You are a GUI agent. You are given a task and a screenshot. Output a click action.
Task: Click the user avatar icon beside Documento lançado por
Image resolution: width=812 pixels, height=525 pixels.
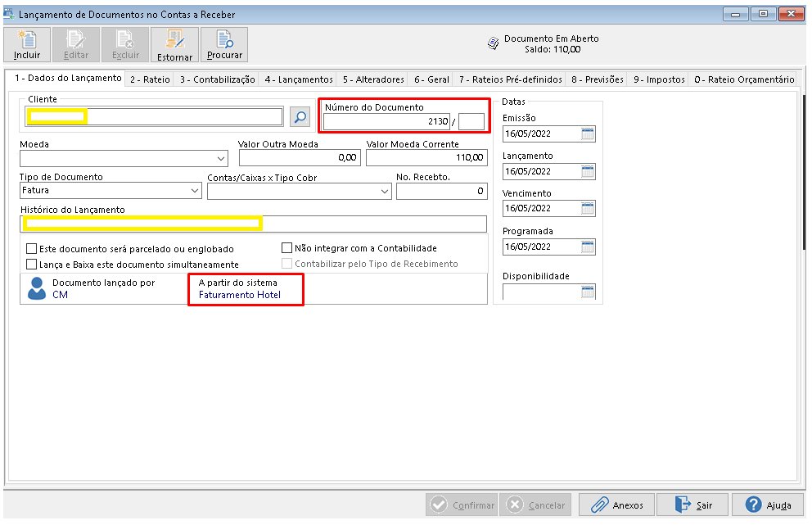click(x=37, y=288)
